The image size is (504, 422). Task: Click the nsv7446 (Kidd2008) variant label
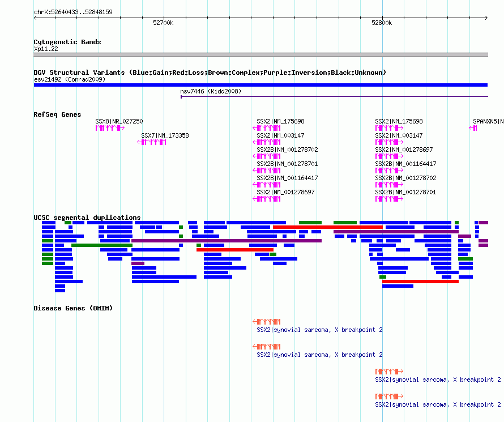pyautogui.click(x=211, y=91)
